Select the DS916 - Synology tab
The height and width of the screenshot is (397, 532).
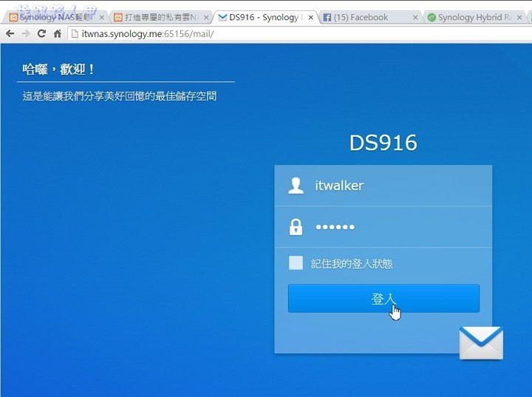(x=265, y=17)
